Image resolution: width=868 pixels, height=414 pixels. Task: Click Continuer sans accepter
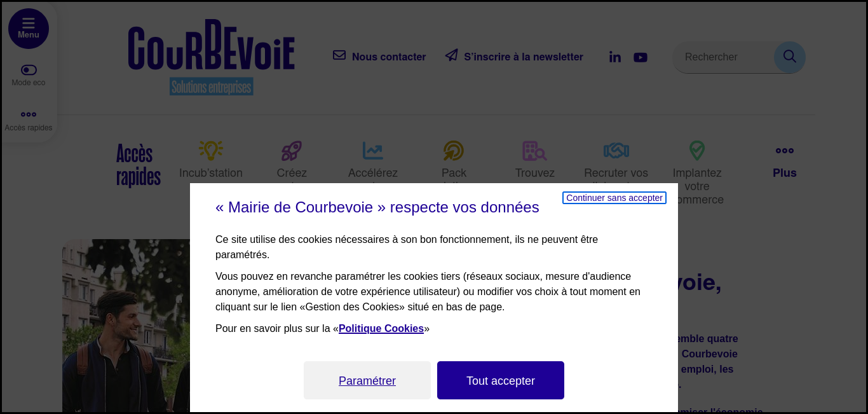pyautogui.click(x=614, y=198)
